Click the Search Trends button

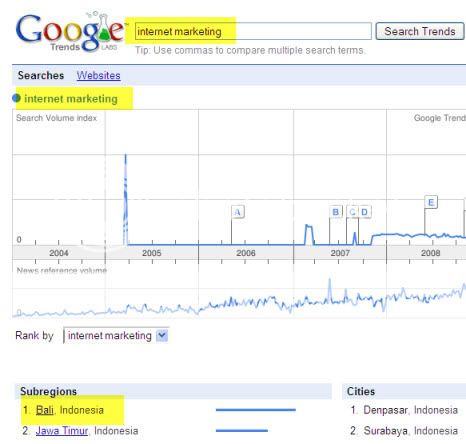tap(420, 31)
